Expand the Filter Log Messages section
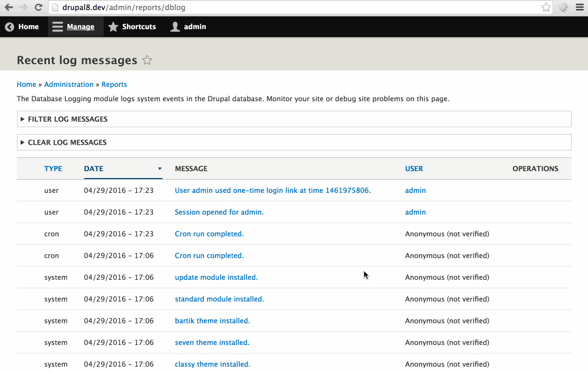This screenshot has height=372, width=588. click(x=67, y=119)
